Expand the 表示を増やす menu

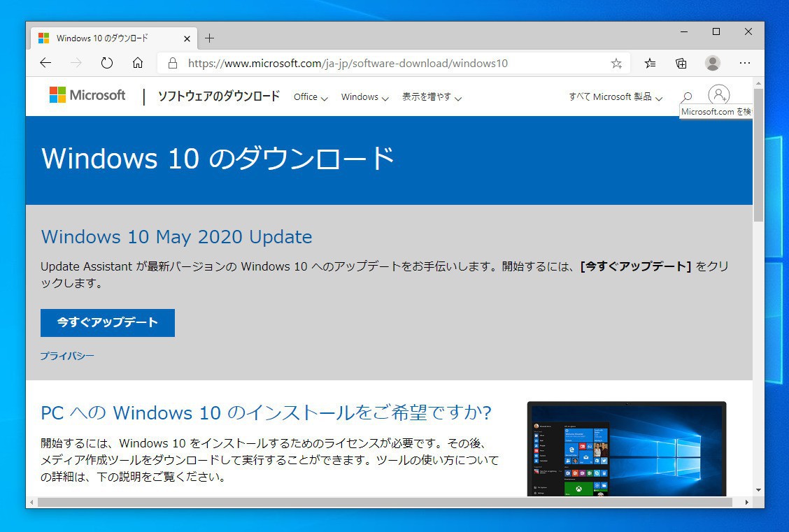click(432, 97)
